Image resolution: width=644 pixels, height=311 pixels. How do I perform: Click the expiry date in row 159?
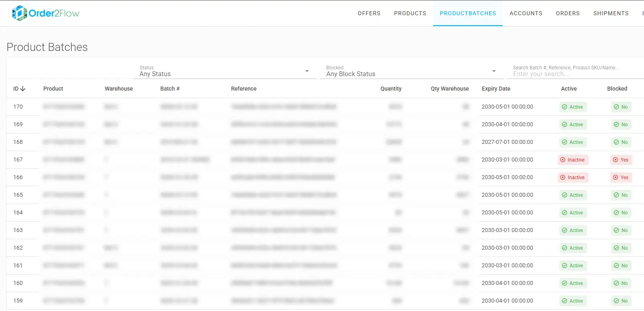(508, 301)
